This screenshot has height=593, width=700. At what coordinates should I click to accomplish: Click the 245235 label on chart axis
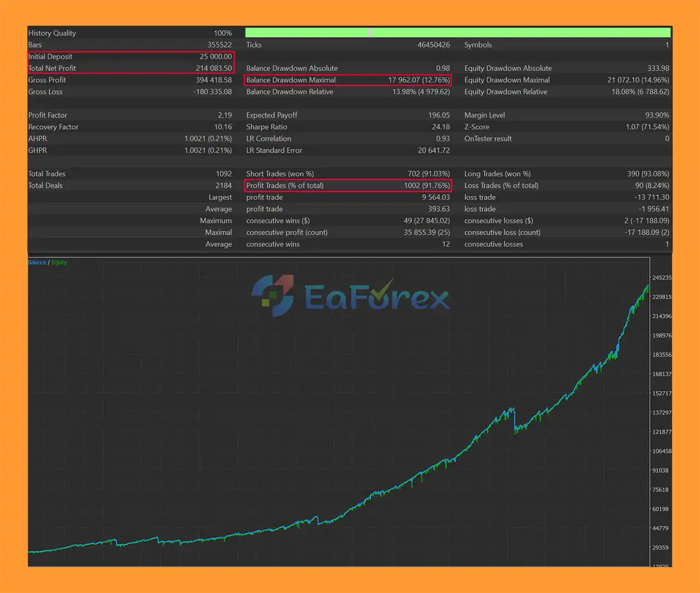tap(661, 278)
